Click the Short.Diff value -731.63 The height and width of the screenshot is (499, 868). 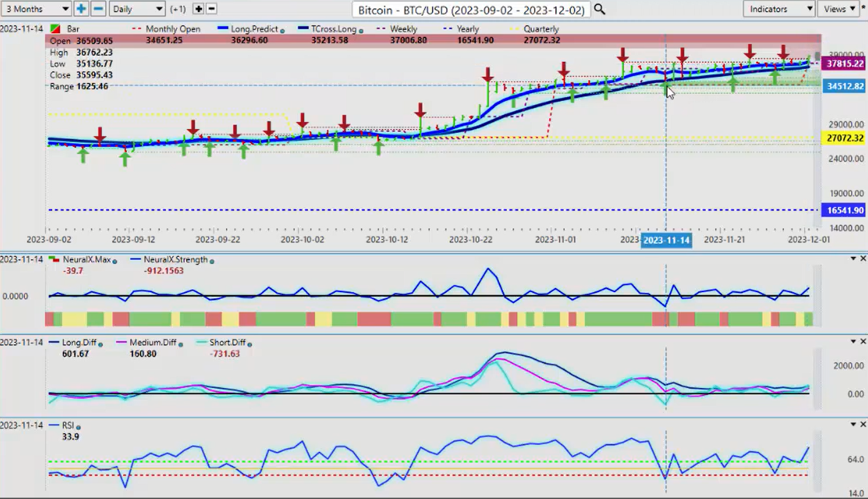224,354
